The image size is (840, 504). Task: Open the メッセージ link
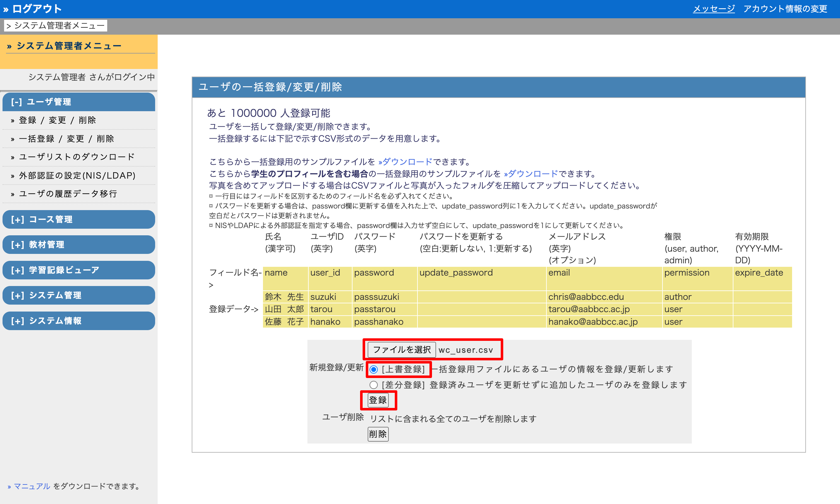pos(714,9)
